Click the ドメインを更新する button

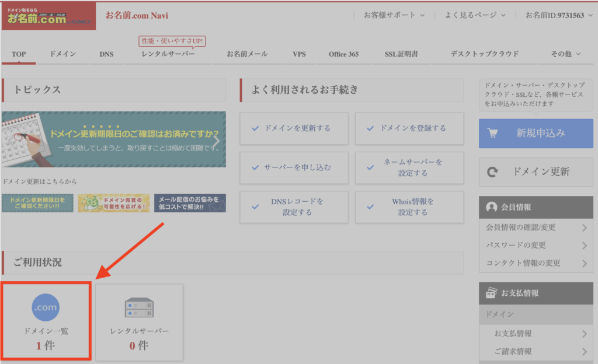click(294, 128)
